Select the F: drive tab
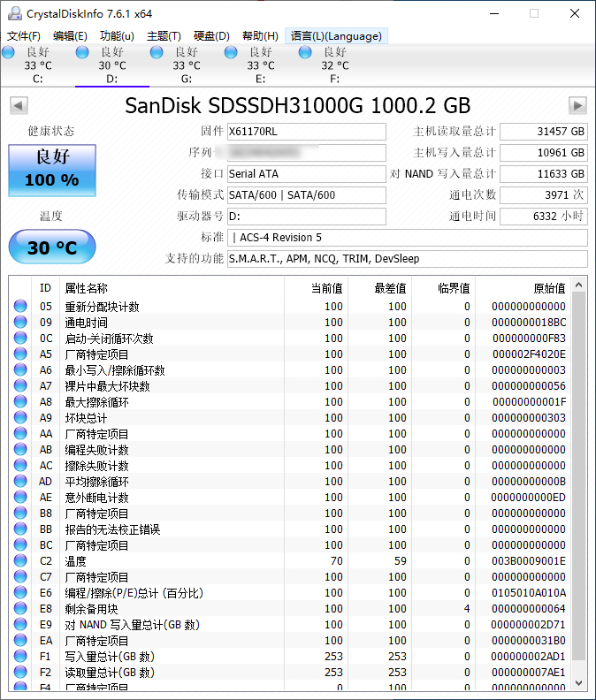The height and width of the screenshot is (700, 596). click(334, 65)
